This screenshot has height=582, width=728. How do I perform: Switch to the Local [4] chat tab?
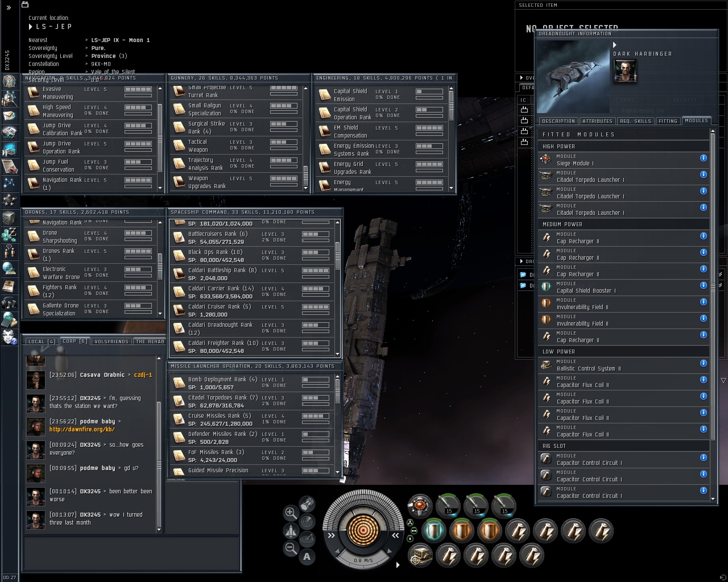(42, 342)
